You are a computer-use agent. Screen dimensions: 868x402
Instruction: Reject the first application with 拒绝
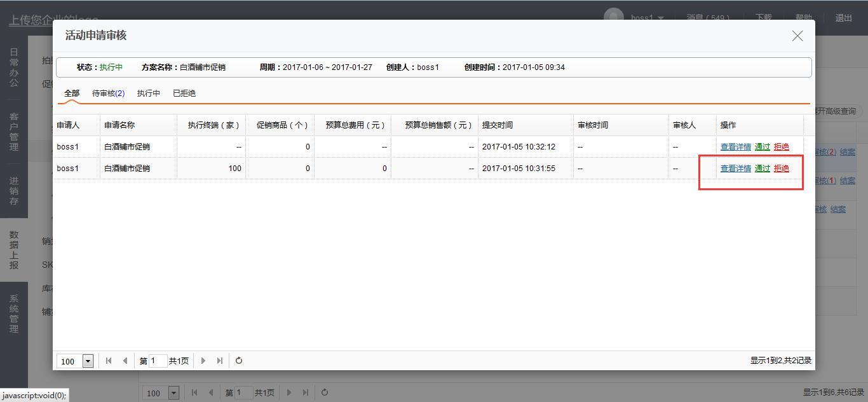781,147
